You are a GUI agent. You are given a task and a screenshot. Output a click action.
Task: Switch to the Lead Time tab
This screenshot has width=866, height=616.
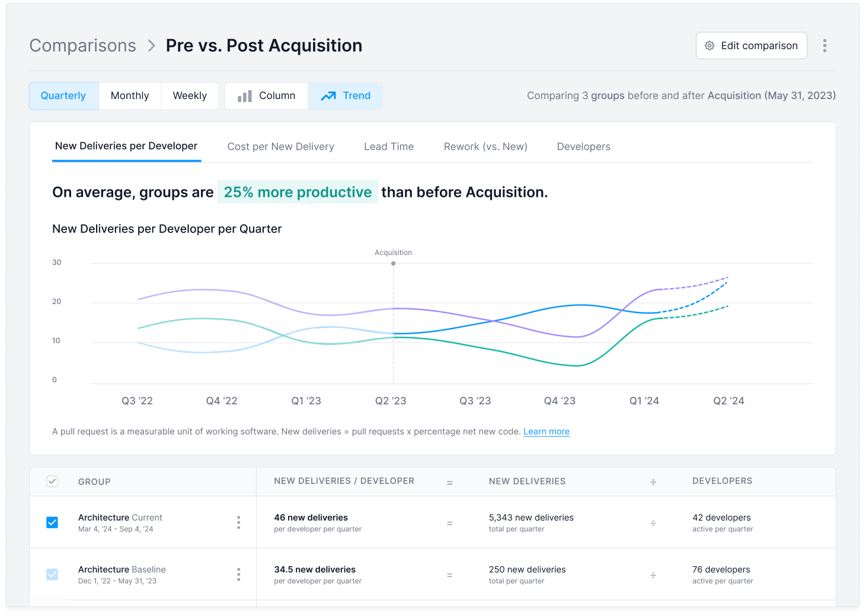(x=389, y=146)
